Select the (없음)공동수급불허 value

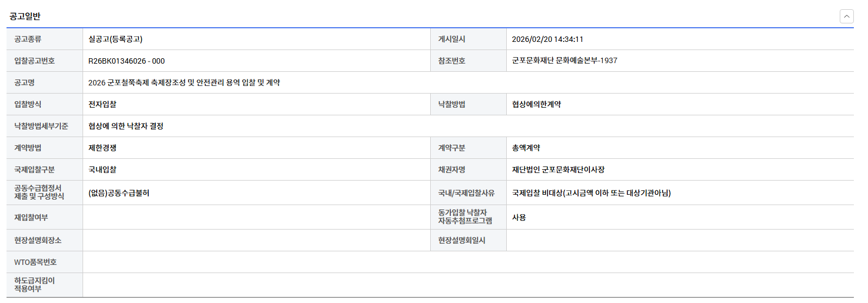point(118,193)
